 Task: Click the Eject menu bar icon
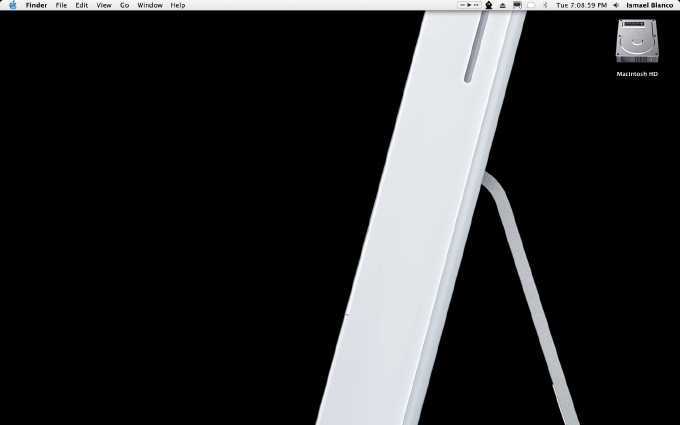[x=503, y=5]
